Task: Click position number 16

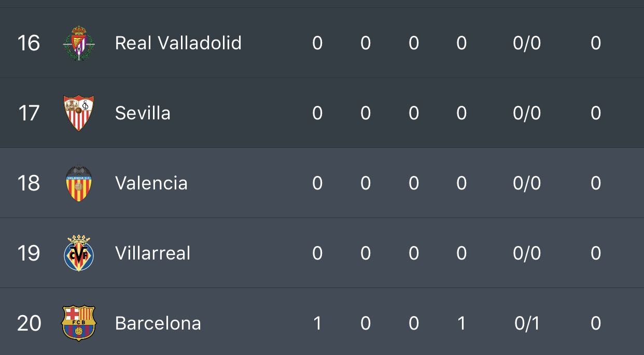Action: click(29, 43)
